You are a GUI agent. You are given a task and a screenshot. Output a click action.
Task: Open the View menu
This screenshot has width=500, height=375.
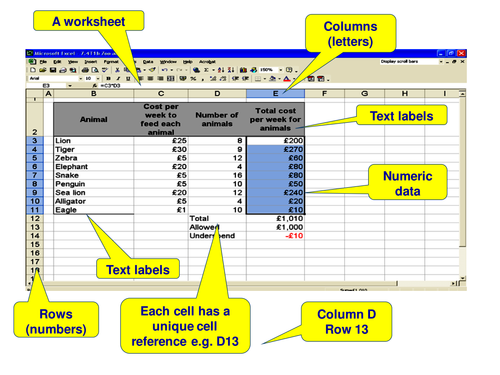click(73, 62)
